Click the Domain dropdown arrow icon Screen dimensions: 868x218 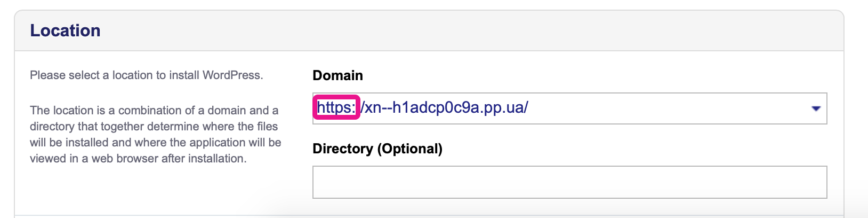tap(815, 108)
